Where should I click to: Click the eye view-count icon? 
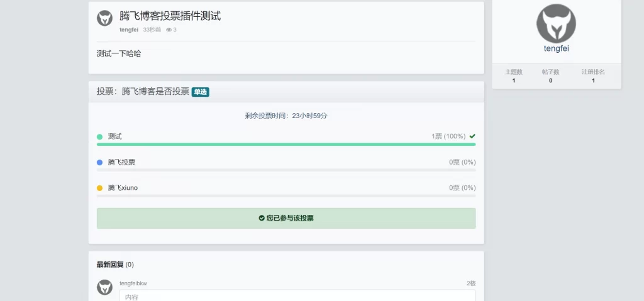tap(169, 30)
